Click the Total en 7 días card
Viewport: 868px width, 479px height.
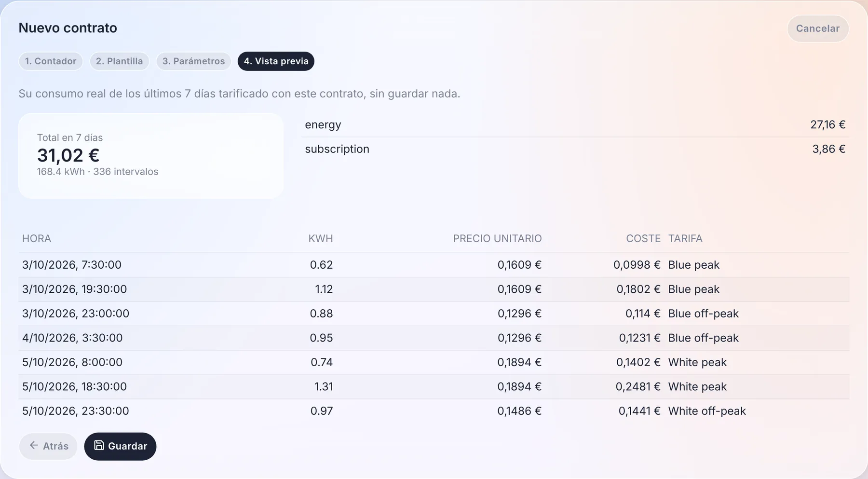point(151,156)
